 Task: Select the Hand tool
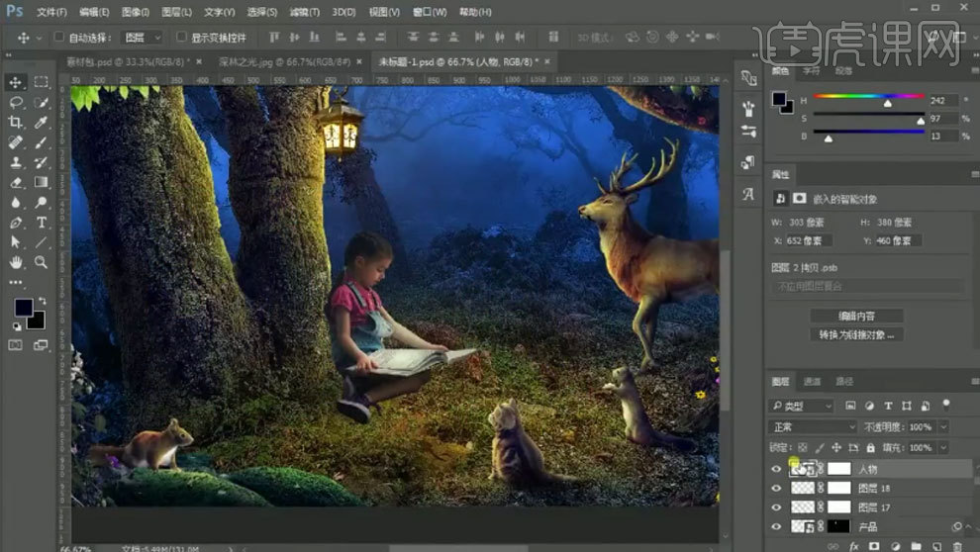click(x=16, y=262)
